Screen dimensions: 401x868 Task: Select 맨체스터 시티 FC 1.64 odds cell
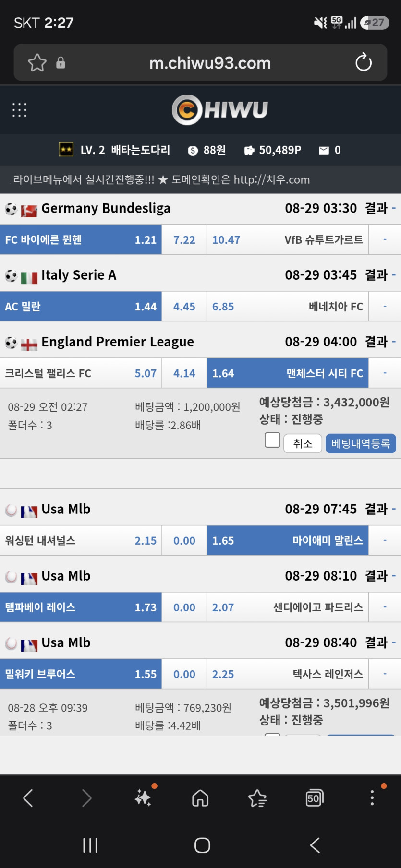(288, 373)
